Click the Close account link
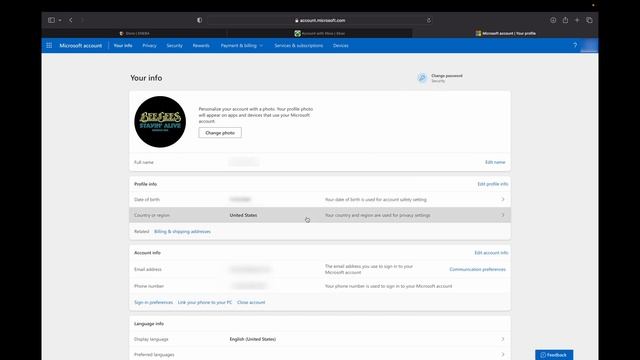The width and height of the screenshot is (640, 360). pos(251,302)
